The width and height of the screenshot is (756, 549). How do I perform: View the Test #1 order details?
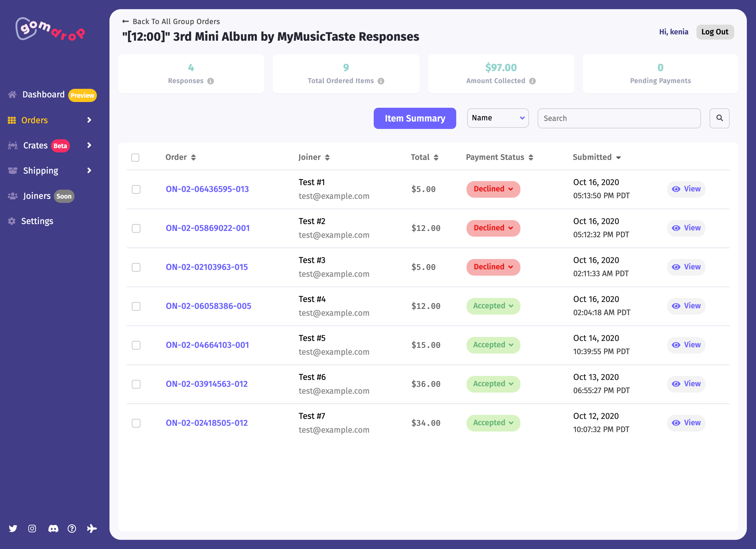click(686, 189)
